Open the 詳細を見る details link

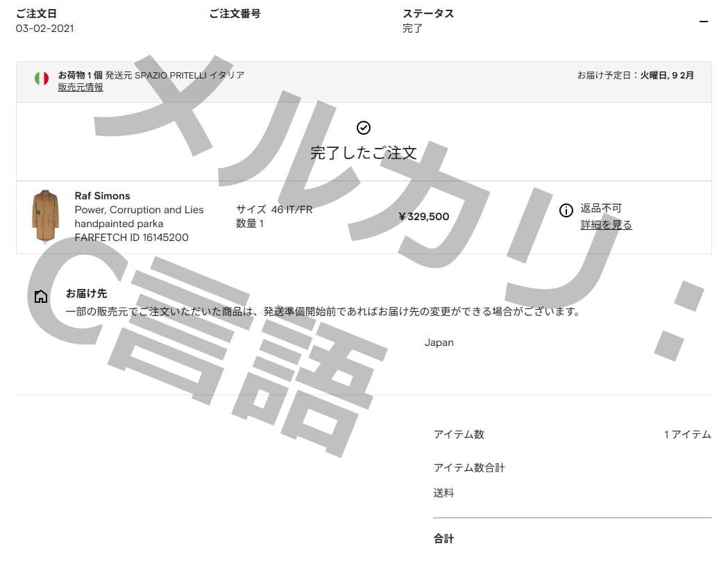click(x=605, y=225)
